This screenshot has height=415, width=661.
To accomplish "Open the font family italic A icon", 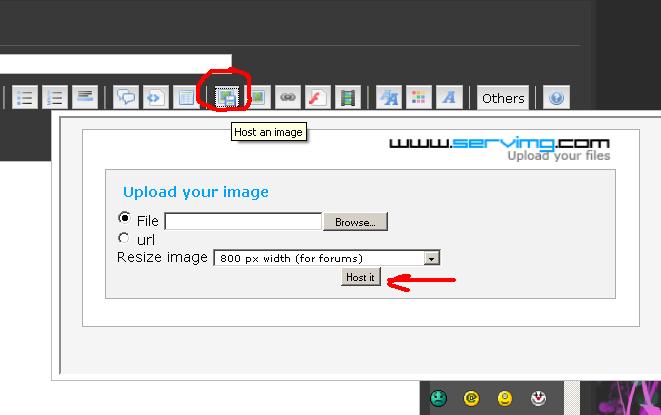I will (449, 97).
